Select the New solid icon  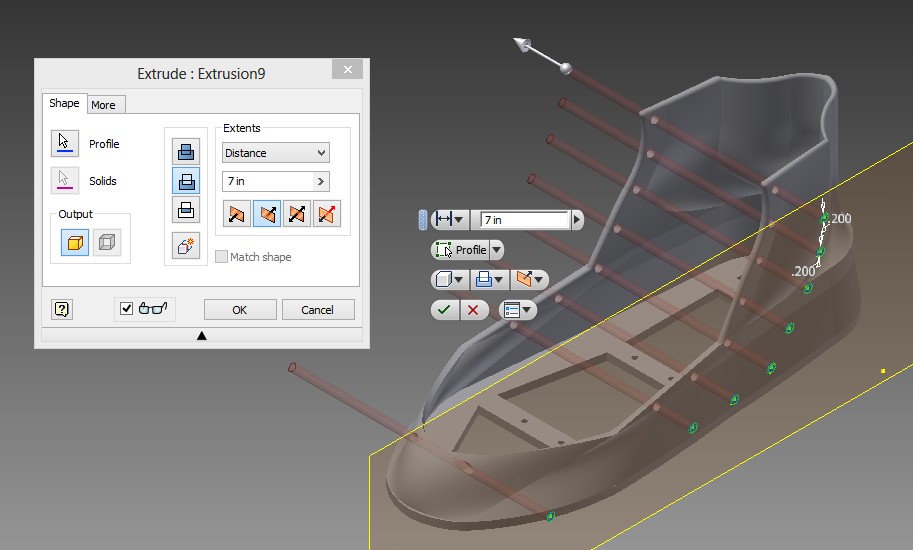(186, 245)
